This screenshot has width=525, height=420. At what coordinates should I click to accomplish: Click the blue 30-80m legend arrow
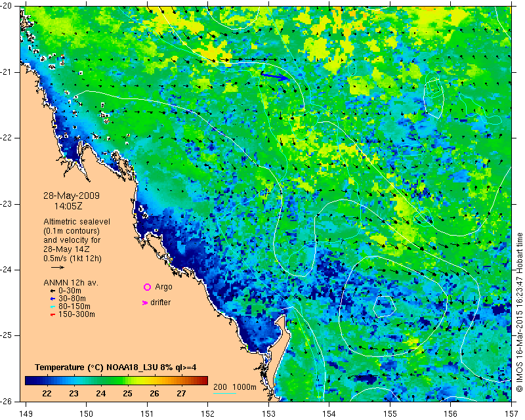pyautogui.click(x=52, y=299)
